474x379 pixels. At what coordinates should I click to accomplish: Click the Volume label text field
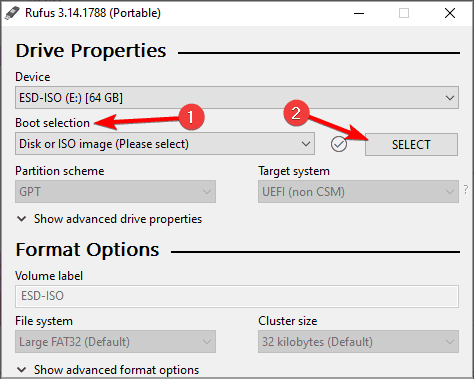tap(237, 296)
